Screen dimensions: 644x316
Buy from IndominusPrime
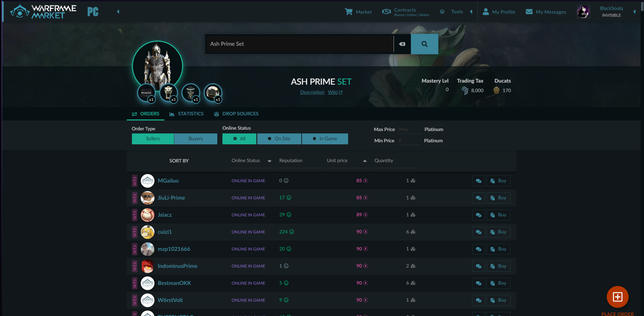point(498,266)
